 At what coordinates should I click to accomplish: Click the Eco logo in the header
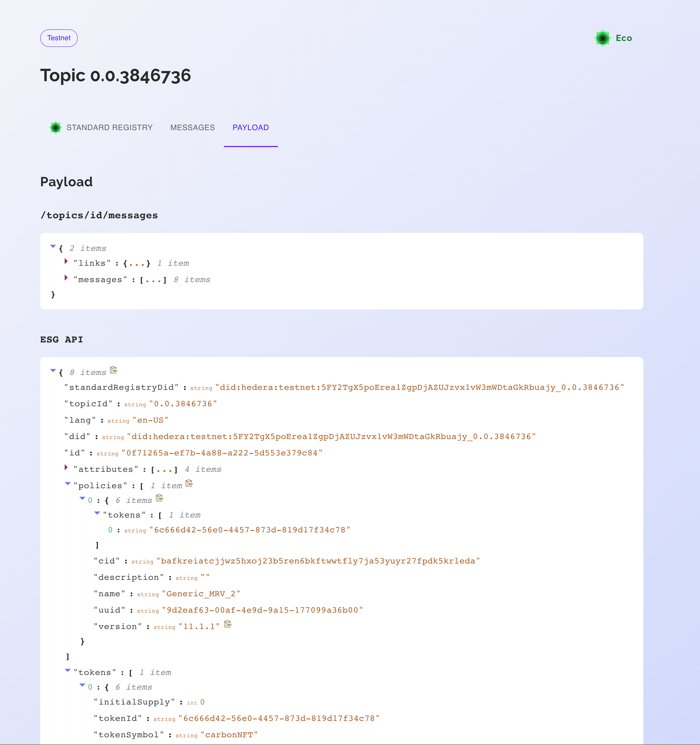pyautogui.click(x=603, y=38)
